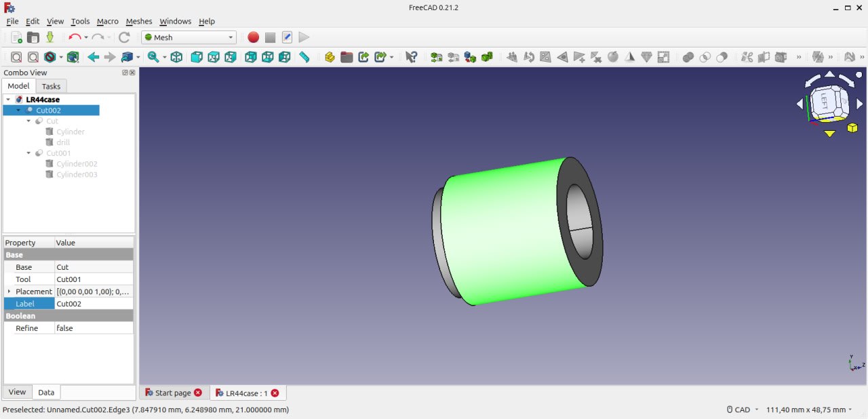Screen dimensions: 868x419
Task: Switch to the Tasks tab
Action: (x=51, y=86)
